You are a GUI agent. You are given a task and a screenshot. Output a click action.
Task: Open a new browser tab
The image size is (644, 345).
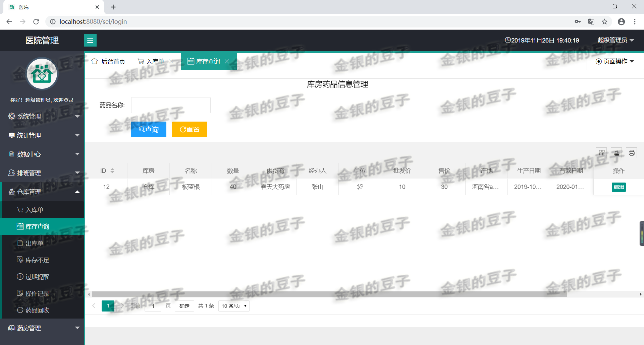click(x=113, y=7)
